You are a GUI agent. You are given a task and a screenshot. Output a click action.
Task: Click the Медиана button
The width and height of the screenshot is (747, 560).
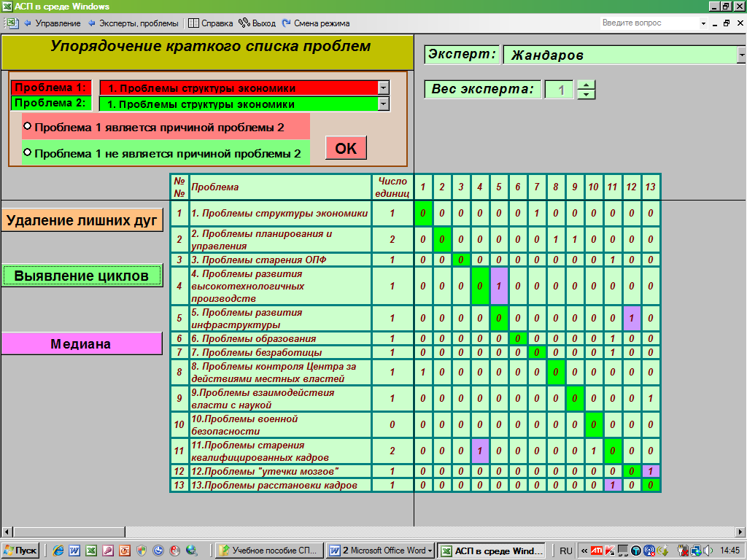click(x=82, y=344)
